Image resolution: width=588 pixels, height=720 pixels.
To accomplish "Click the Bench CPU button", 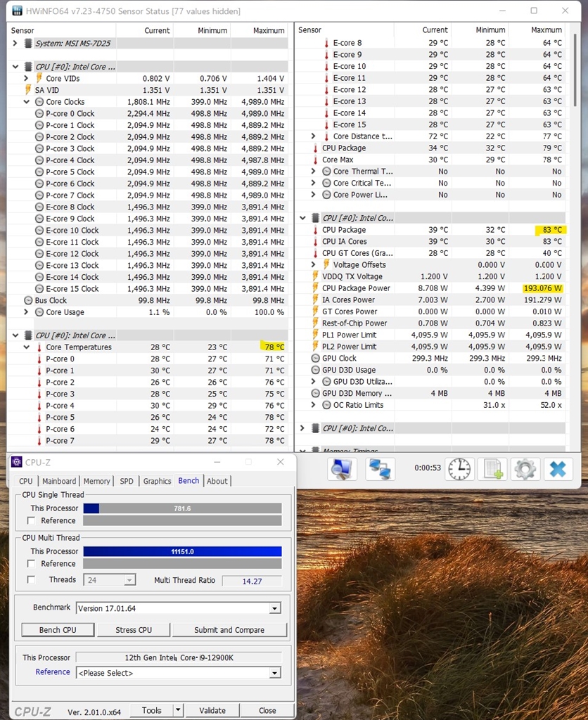I will tap(58, 629).
